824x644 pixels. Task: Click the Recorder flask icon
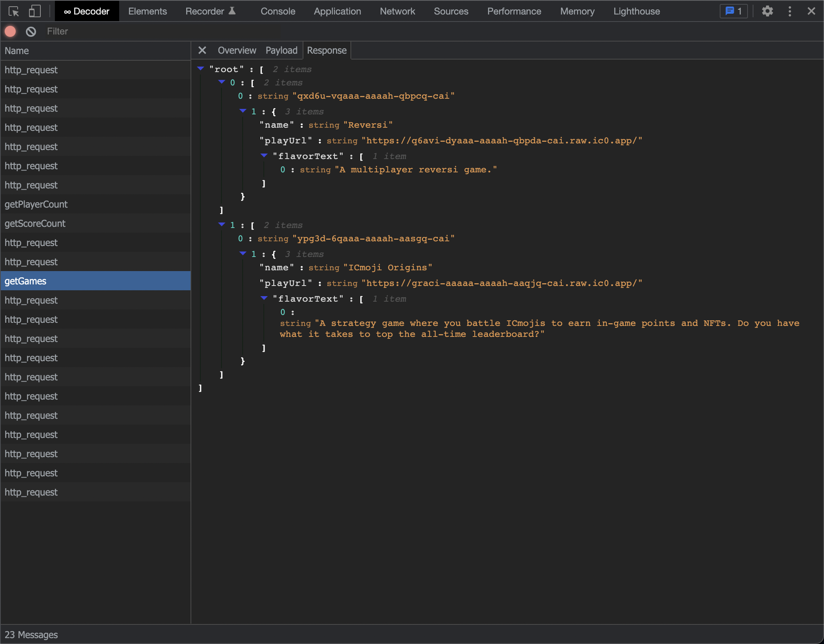tap(232, 11)
